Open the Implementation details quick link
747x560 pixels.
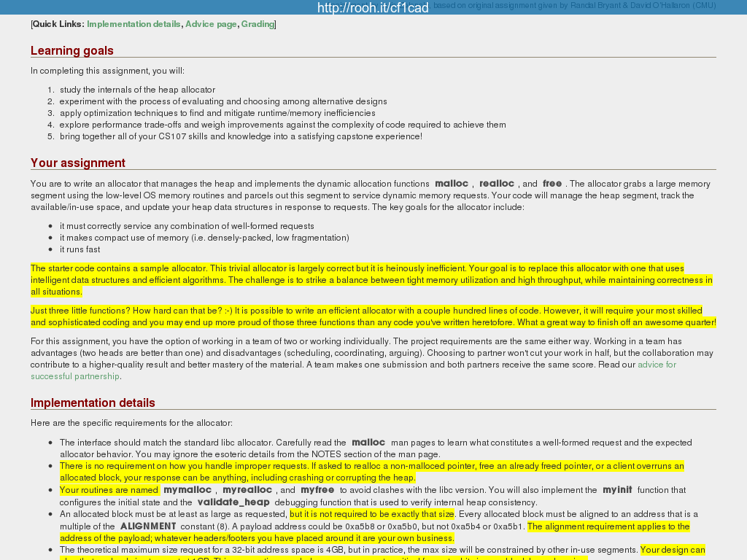click(x=133, y=24)
